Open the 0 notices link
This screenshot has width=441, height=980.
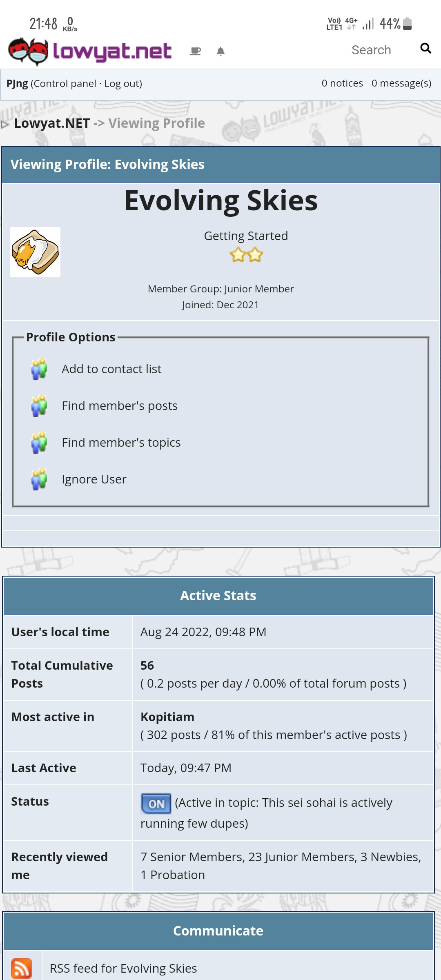point(342,83)
